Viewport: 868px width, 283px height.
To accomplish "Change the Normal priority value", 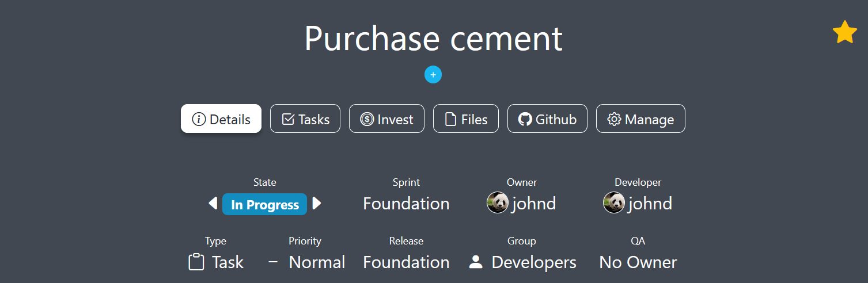I will (317, 262).
